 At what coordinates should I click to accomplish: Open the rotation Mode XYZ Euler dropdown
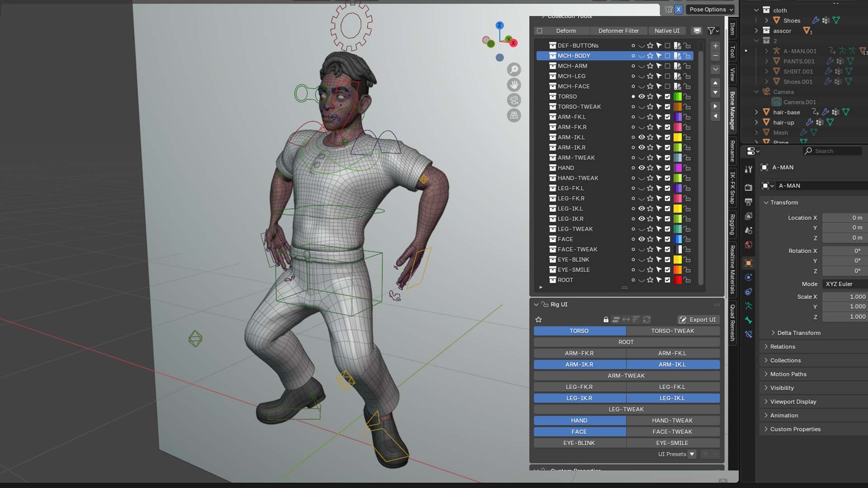[845, 284]
